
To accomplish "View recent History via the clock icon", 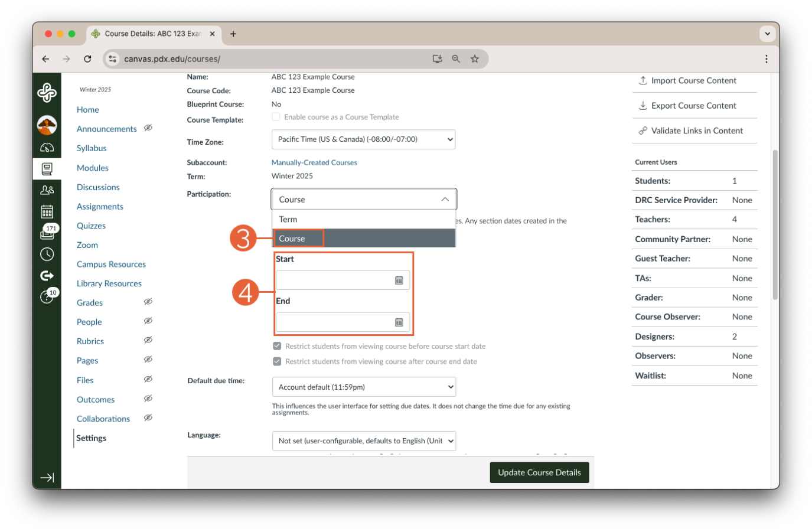I will (47, 254).
